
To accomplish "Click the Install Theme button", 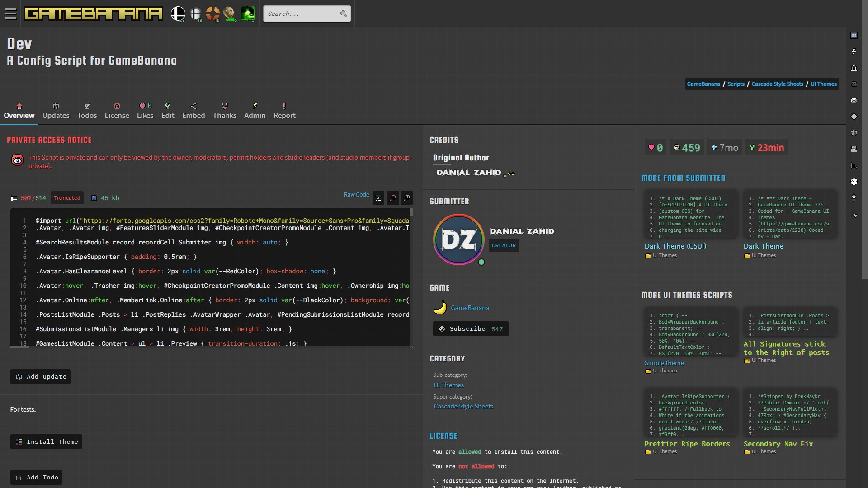I will click(46, 441).
